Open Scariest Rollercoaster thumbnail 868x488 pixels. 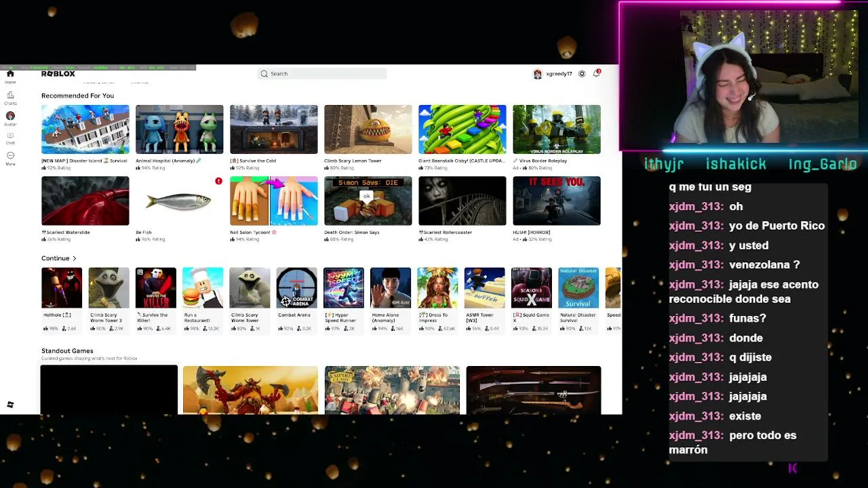tap(462, 201)
